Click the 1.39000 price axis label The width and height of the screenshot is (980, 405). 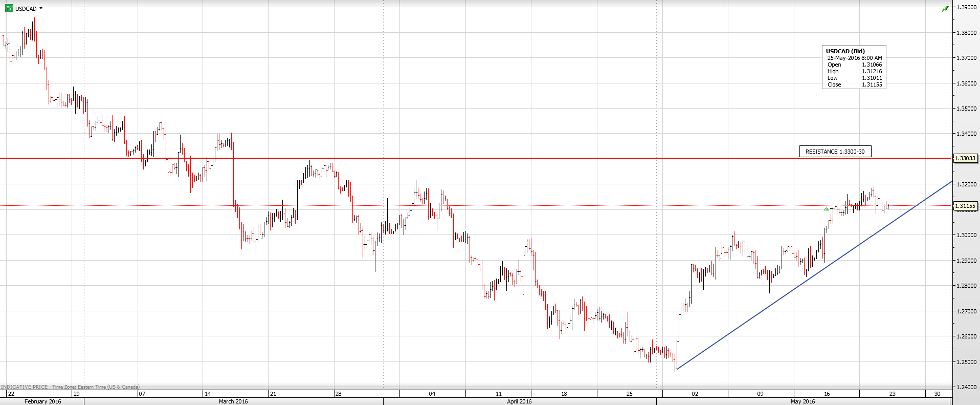point(966,7)
